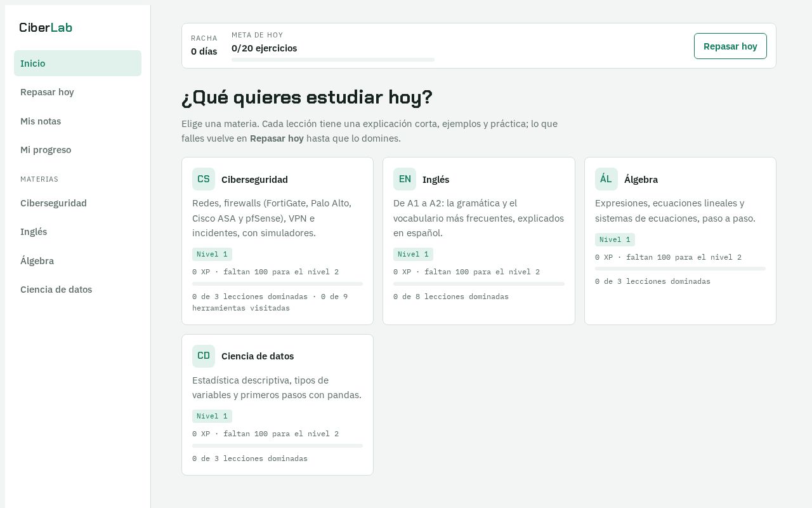Click the '¿Qué quieres estudiar hoy?' heading
812x508 pixels.
point(307,97)
